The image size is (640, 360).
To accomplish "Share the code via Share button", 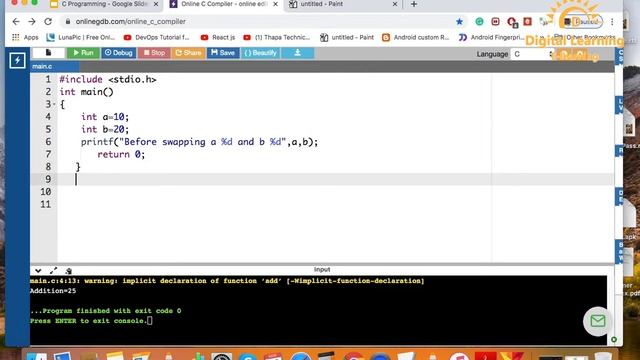I will coord(188,53).
